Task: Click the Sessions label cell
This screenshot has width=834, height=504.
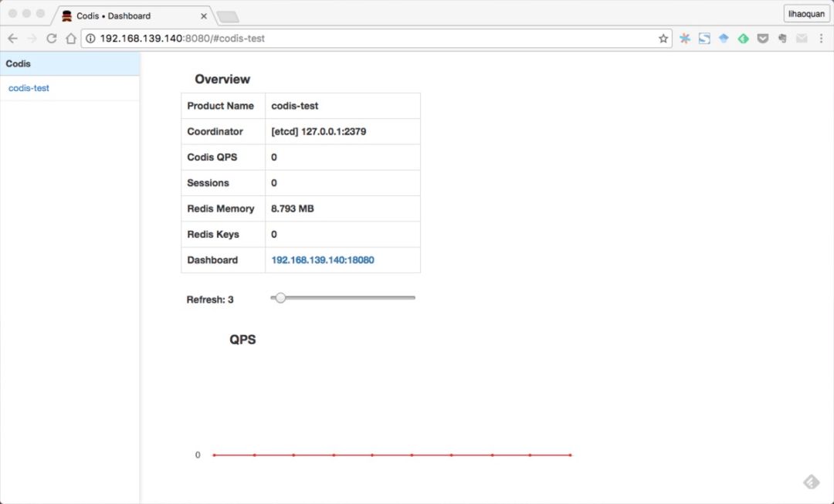Action: click(223, 183)
